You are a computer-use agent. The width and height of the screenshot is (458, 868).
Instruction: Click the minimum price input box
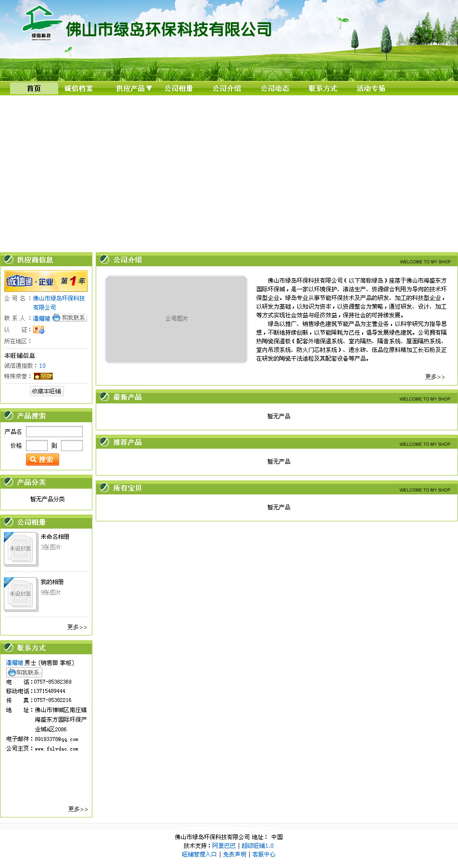pyautogui.click(x=37, y=446)
